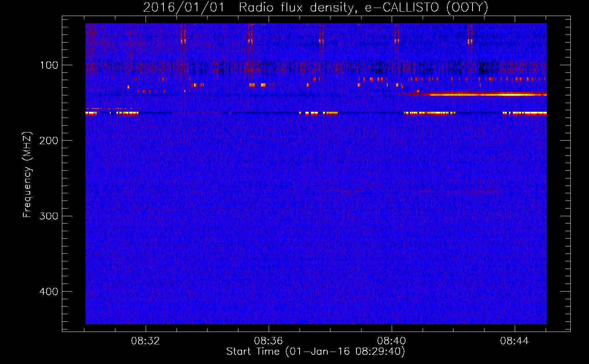This screenshot has width=589, height=364.
Task: Click the white-yellow burst segment near 08:38
Action: (x=330, y=113)
